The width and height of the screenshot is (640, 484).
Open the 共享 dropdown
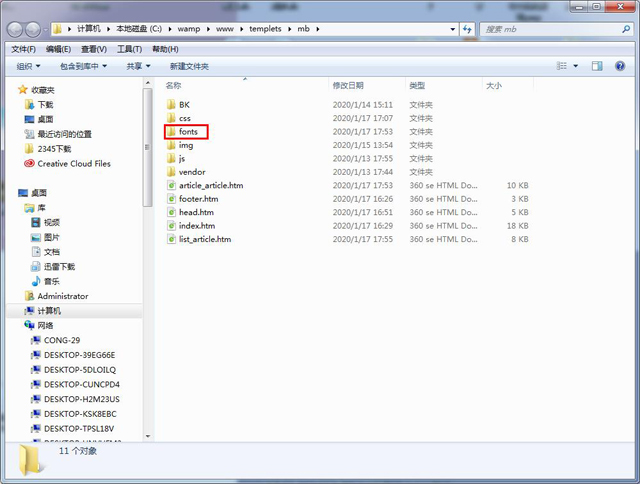click(x=138, y=66)
